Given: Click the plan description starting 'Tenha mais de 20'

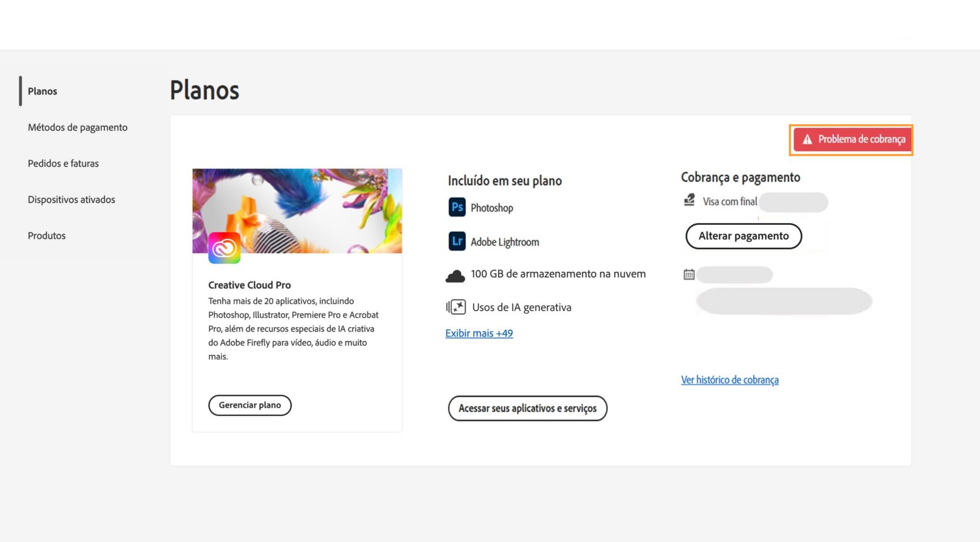Looking at the screenshot, I should 293,328.
